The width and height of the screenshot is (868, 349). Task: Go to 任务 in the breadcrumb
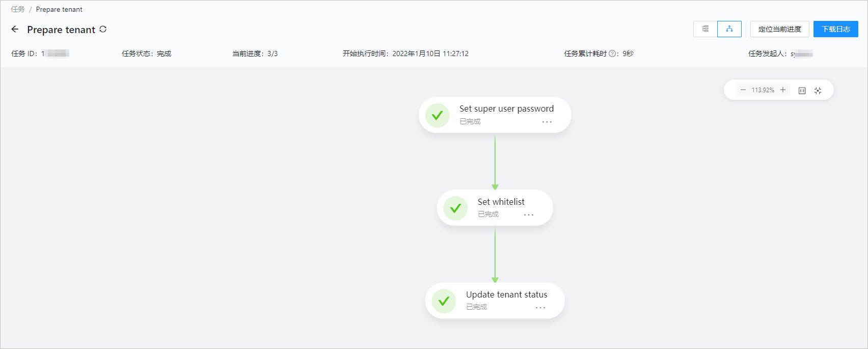pyautogui.click(x=18, y=9)
